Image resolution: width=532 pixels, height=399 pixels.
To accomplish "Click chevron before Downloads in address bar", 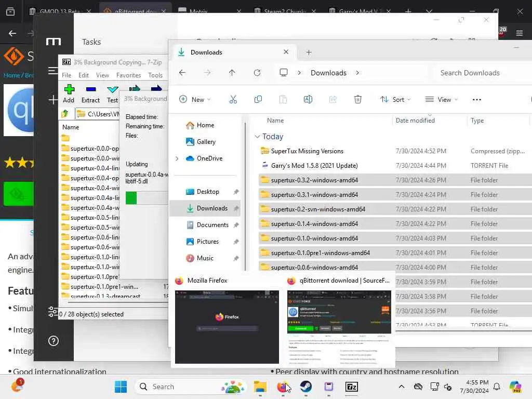I will pyautogui.click(x=299, y=73).
